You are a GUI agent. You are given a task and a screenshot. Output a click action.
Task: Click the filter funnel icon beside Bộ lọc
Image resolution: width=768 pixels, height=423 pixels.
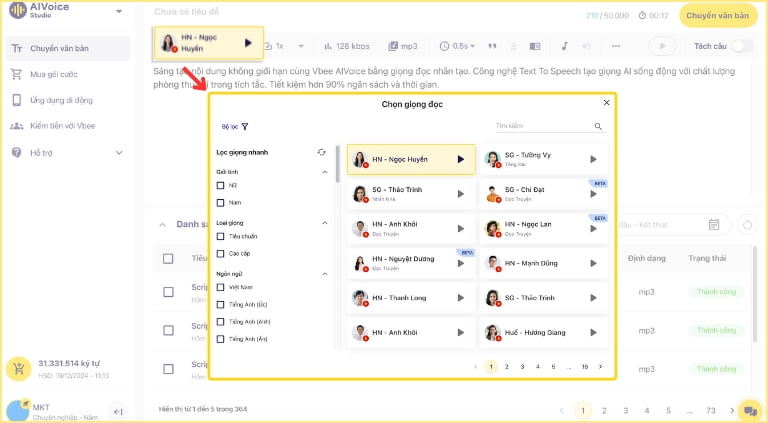[x=245, y=127]
